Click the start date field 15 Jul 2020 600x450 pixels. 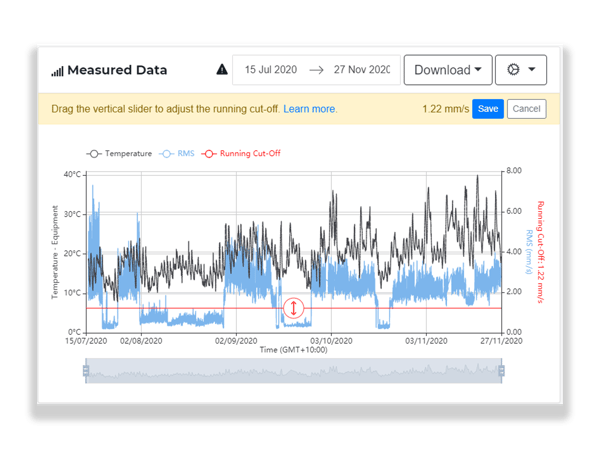[x=272, y=70]
